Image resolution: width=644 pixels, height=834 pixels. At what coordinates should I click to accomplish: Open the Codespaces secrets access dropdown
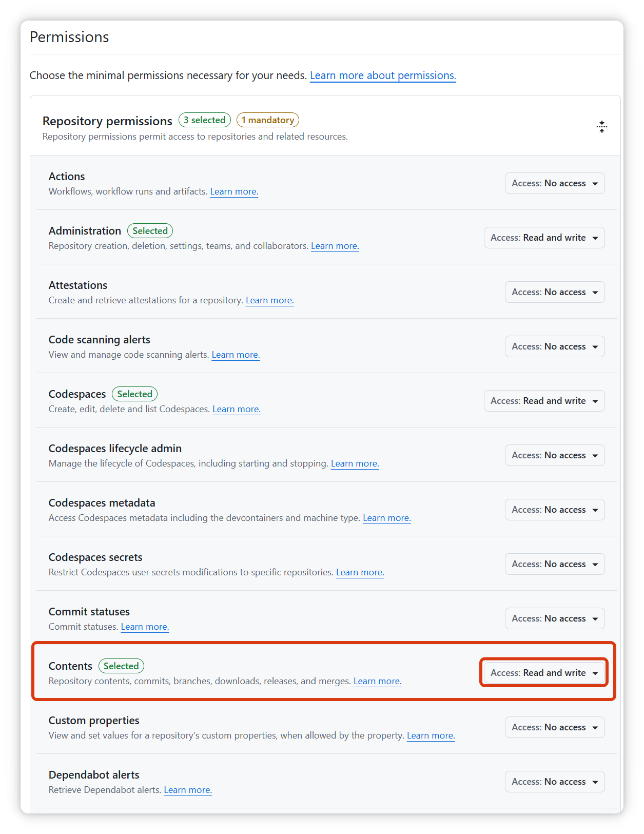tap(555, 564)
